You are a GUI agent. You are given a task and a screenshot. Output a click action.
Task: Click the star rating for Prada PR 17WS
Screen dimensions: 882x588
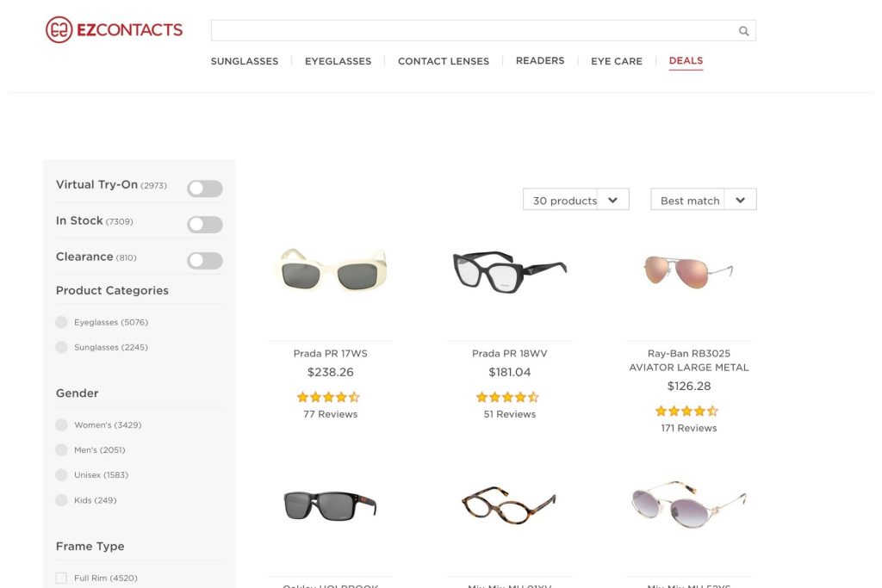[x=328, y=397]
